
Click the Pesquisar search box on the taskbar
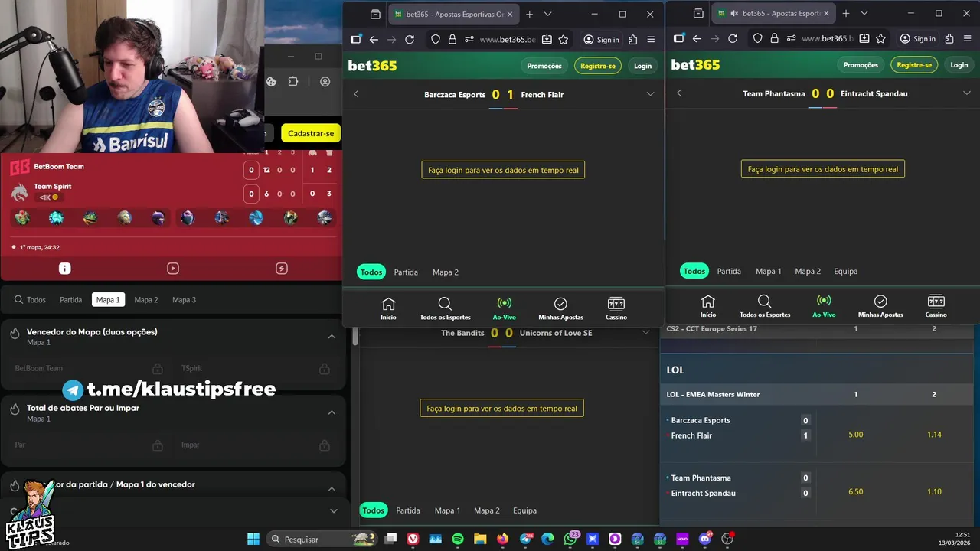point(322,540)
